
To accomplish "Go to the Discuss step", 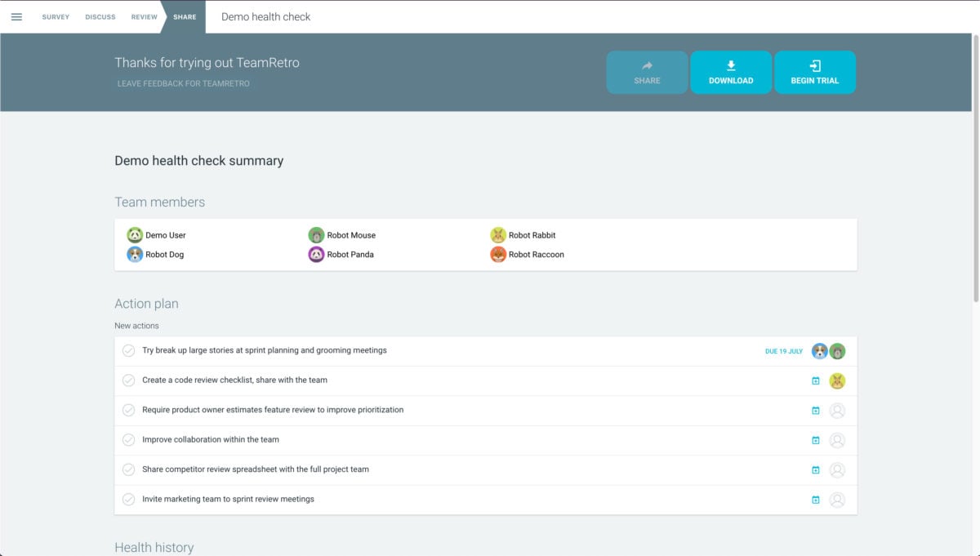I will [100, 17].
